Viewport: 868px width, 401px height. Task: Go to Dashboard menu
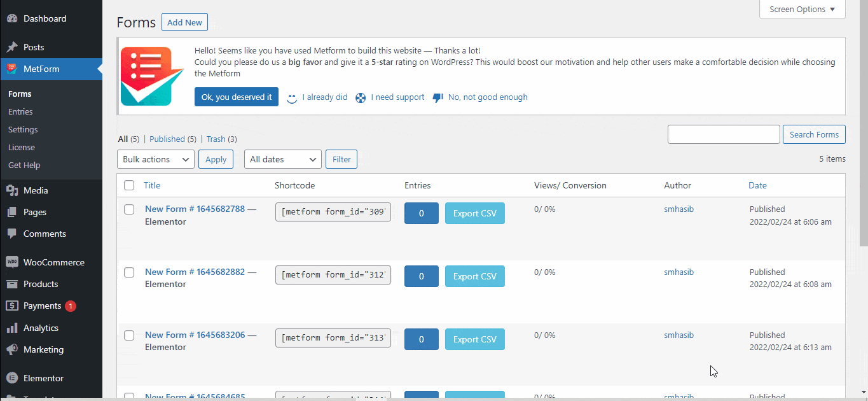tap(51, 19)
